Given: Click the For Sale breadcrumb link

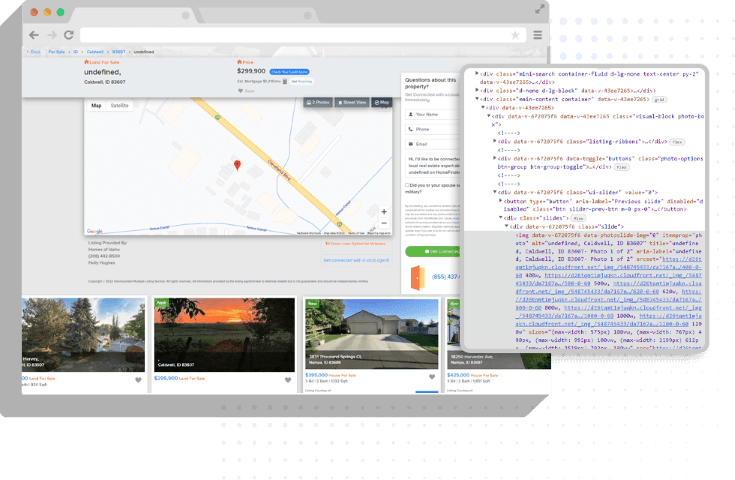Looking at the screenshot, I should pos(57,52).
